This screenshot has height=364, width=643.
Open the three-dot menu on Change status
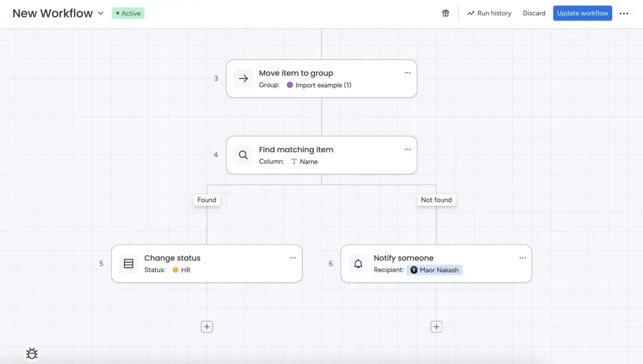(293, 258)
